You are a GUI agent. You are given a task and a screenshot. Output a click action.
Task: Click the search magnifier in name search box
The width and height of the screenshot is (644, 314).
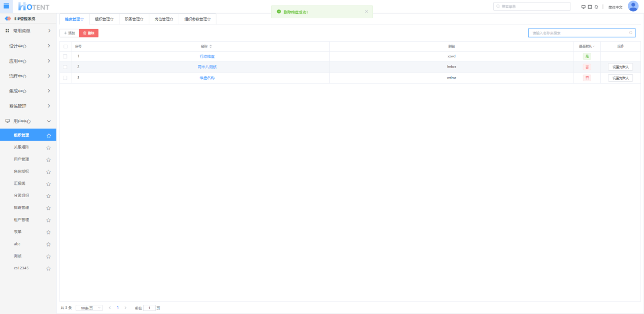[631, 33]
